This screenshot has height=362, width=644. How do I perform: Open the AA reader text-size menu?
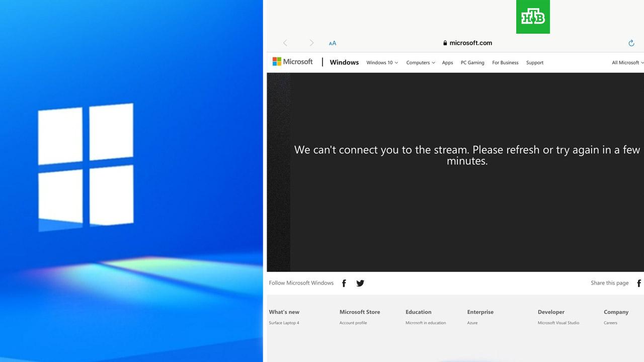point(333,43)
